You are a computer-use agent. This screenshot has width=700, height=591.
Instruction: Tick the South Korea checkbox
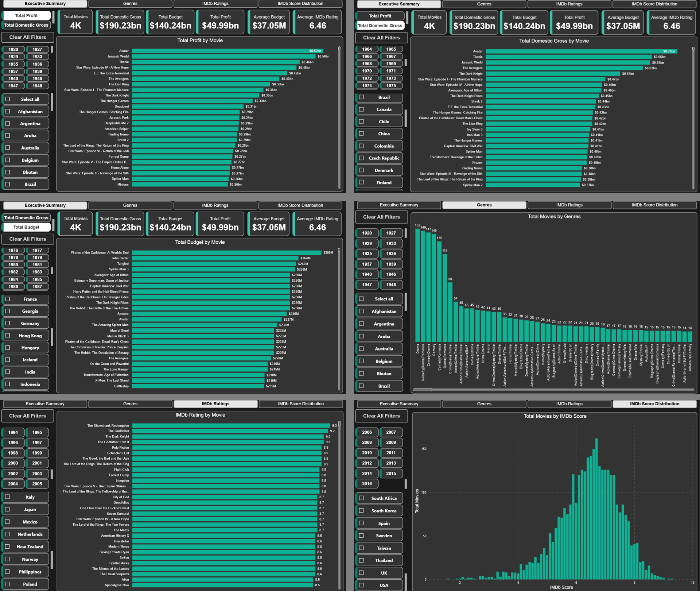[x=361, y=510]
